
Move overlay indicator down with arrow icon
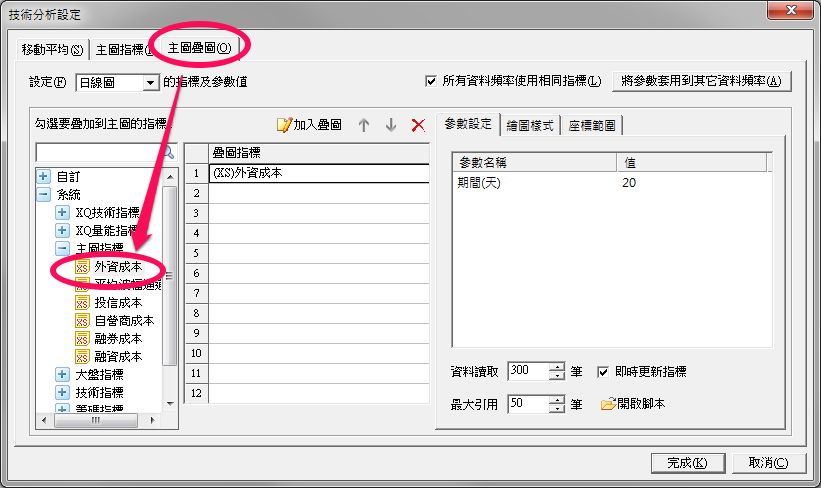[x=391, y=125]
